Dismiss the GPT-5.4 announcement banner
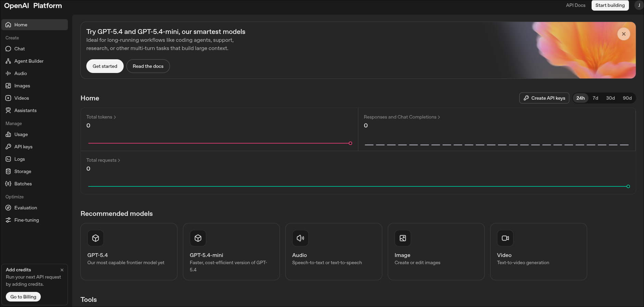This screenshot has width=644, height=307. [624, 34]
